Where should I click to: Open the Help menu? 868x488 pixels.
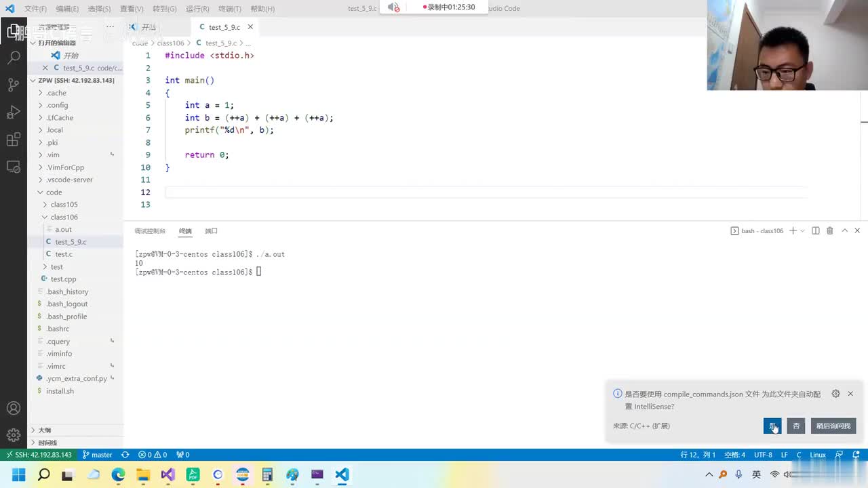(x=262, y=9)
